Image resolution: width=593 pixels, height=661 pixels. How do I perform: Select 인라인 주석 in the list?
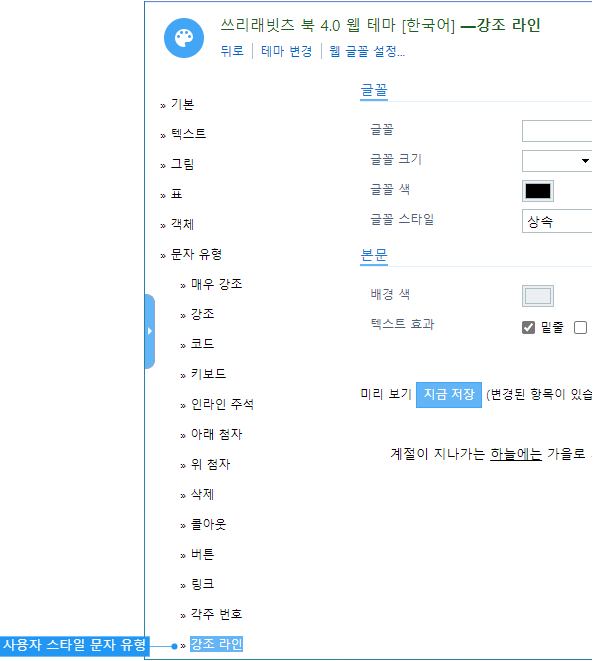pyautogui.click(x=223, y=404)
